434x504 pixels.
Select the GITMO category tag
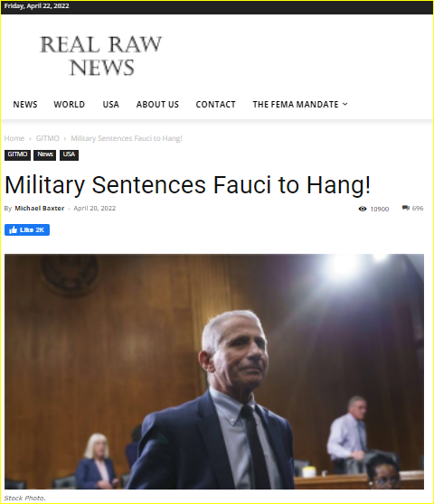pyautogui.click(x=17, y=155)
